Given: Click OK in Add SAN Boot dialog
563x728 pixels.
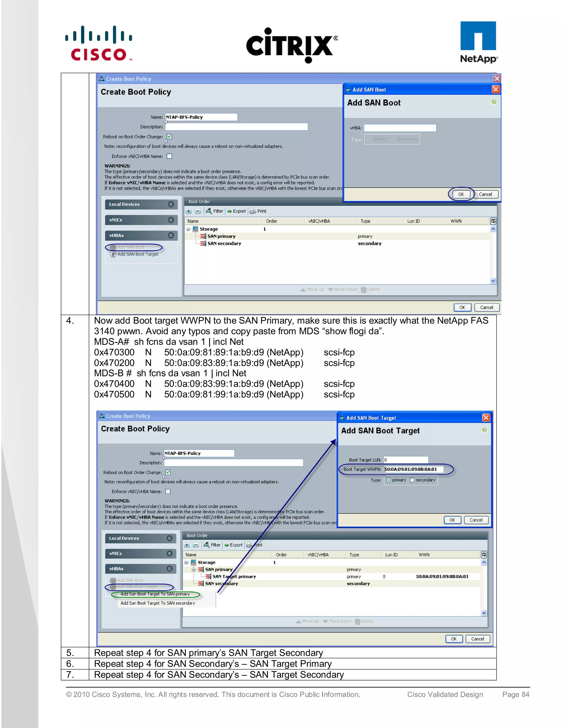Looking at the screenshot, I should pos(461,194).
